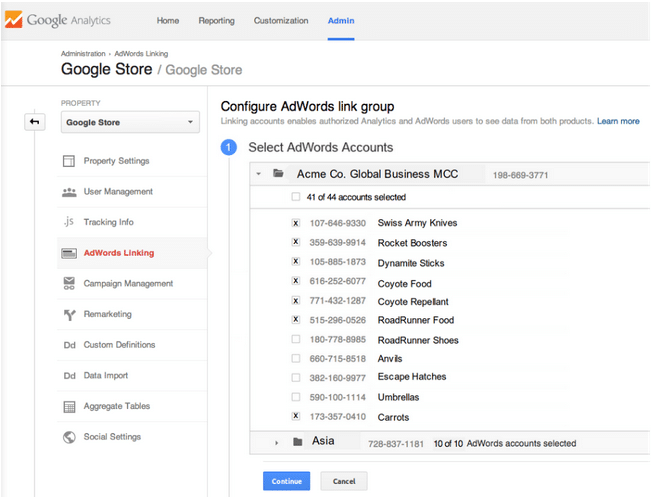The height and width of the screenshot is (498, 654).
Task: Click Asia account ID 728-837-1181
Action: pyautogui.click(x=396, y=444)
